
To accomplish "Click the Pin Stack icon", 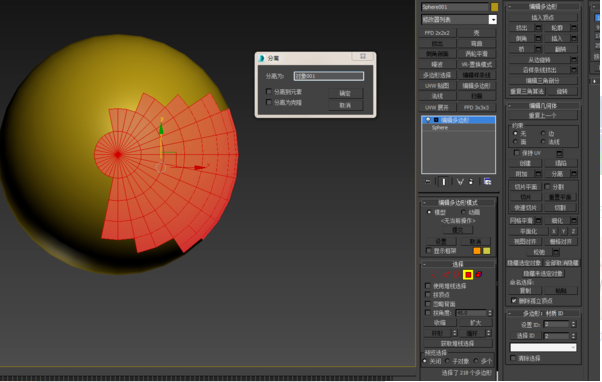I will coord(427,182).
